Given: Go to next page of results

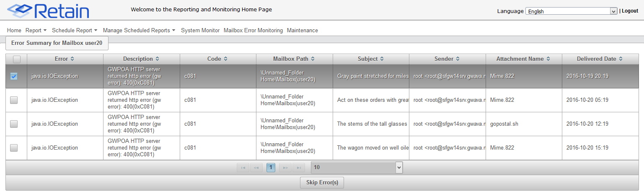Looking at the screenshot, I should click(285, 168).
